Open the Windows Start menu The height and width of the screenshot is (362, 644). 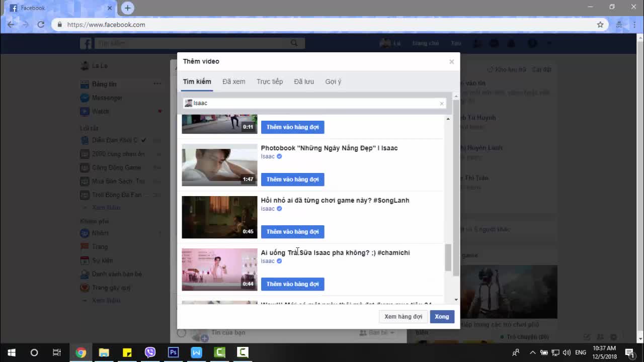pyautogui.click(x=11, y=352)
